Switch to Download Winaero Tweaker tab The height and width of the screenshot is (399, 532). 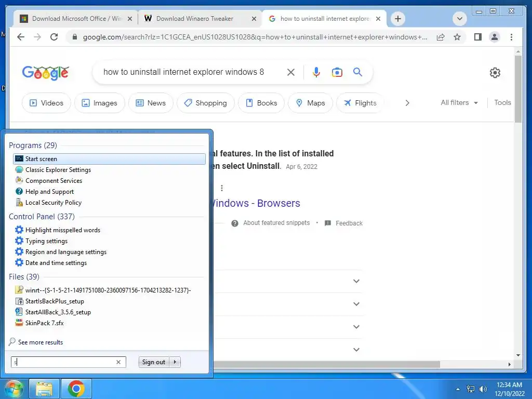coord(194,19)
